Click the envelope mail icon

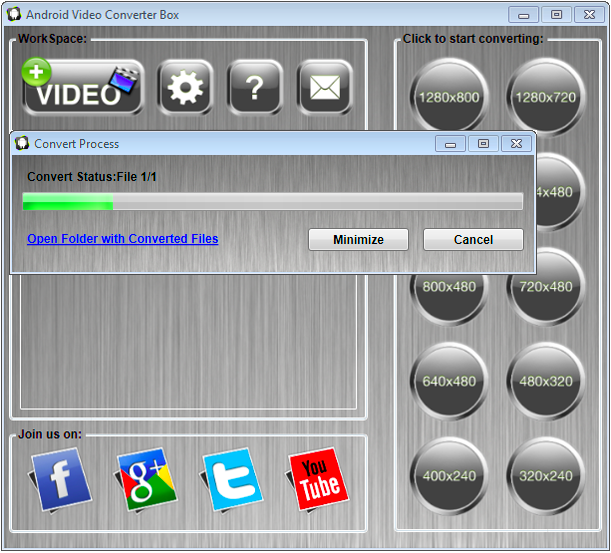[325, 87]
